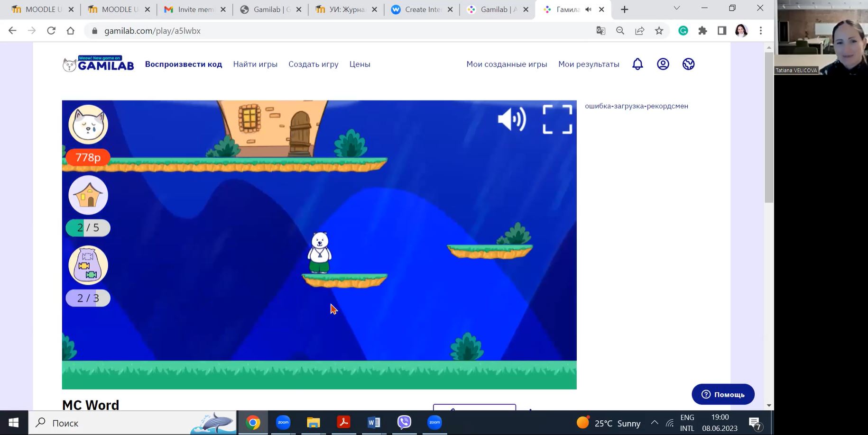
Task: Mute the game sound speaker icon
Action: (511, 119)
